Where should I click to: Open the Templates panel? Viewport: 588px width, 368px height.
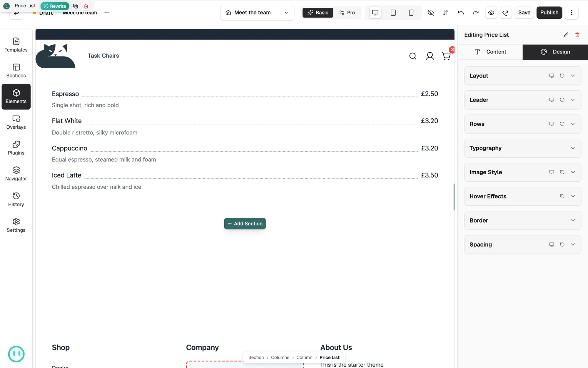click(x=16, y=45)
